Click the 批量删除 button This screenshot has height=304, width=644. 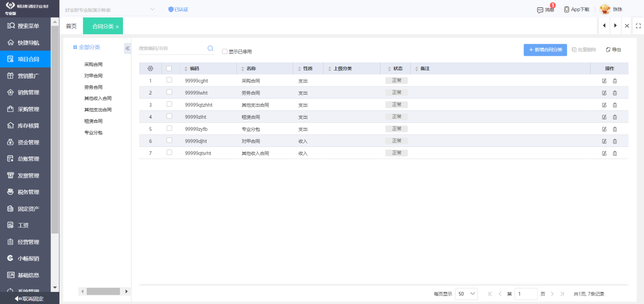(584, 50)
